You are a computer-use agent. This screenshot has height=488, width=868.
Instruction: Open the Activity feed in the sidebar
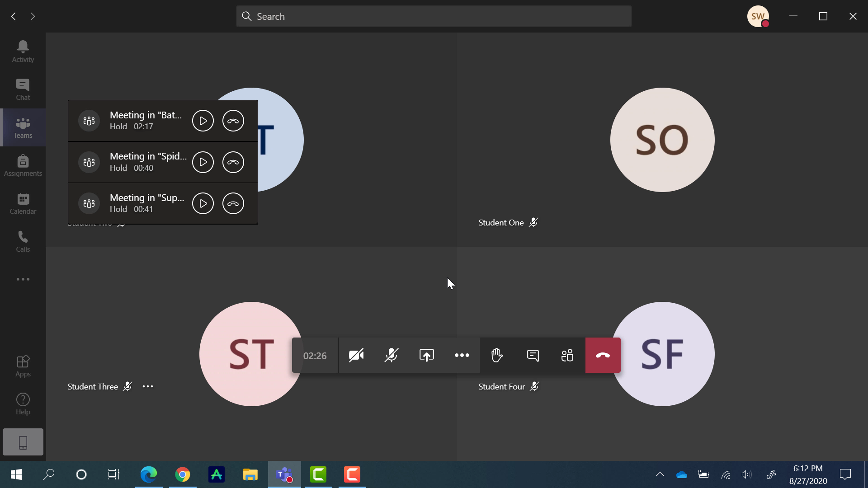pos(23,52)
